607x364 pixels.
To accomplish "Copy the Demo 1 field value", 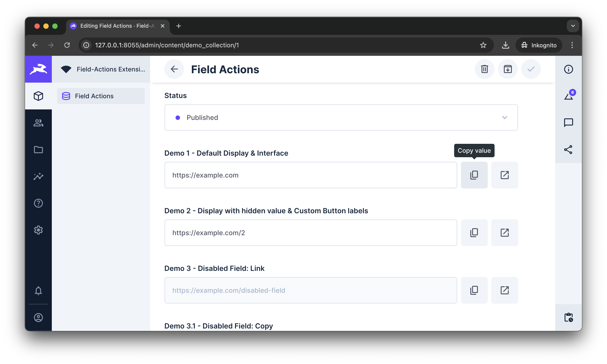I will pyautogui.click(x=474, y=175).
